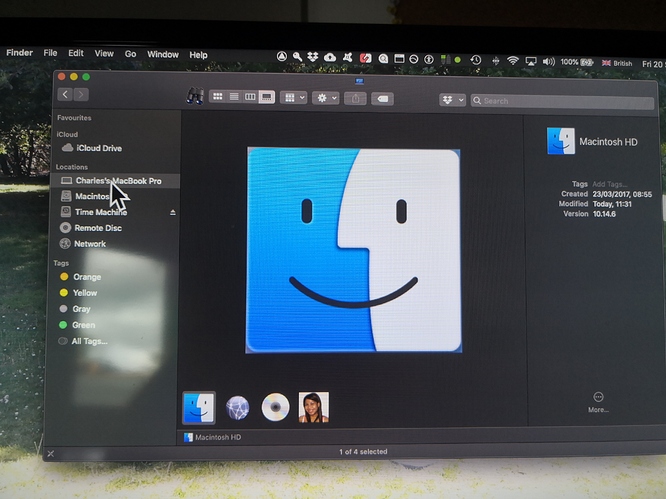Open the Finder menu

coord(19,53)
